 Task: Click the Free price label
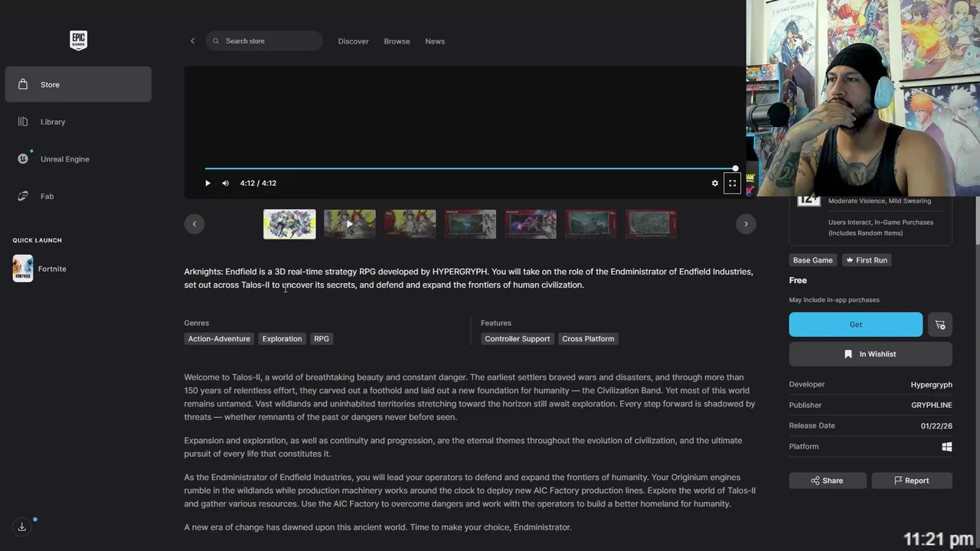tap(798, 280)
